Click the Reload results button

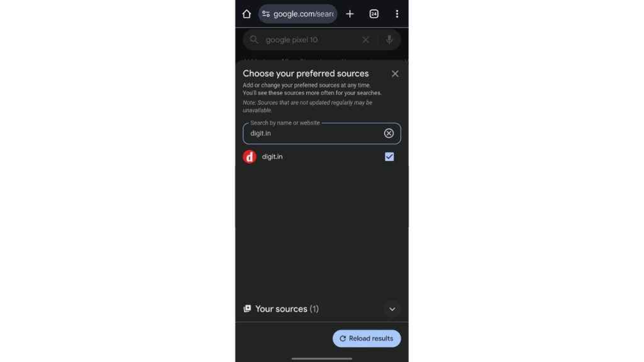click(367, 339)
